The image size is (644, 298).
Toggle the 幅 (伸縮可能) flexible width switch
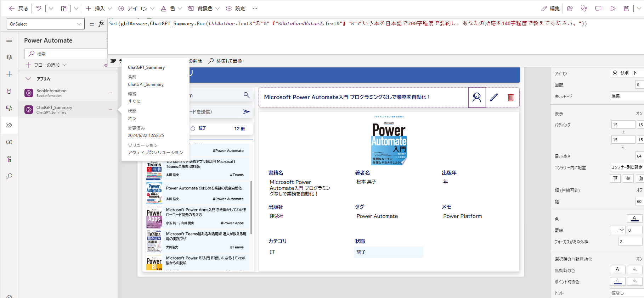click(639, 190)
